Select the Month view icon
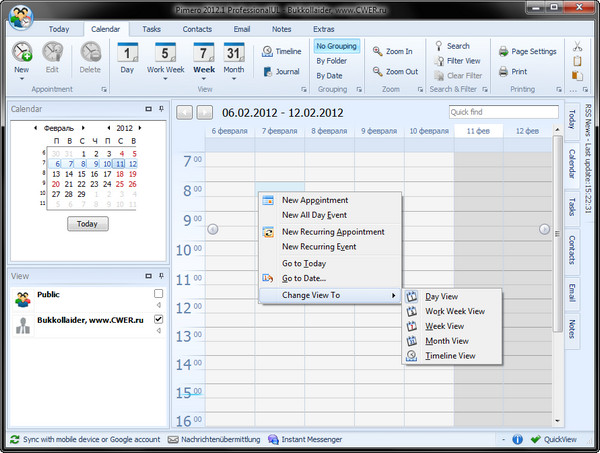Screen dimensions: 600x453 click(234, 52)
